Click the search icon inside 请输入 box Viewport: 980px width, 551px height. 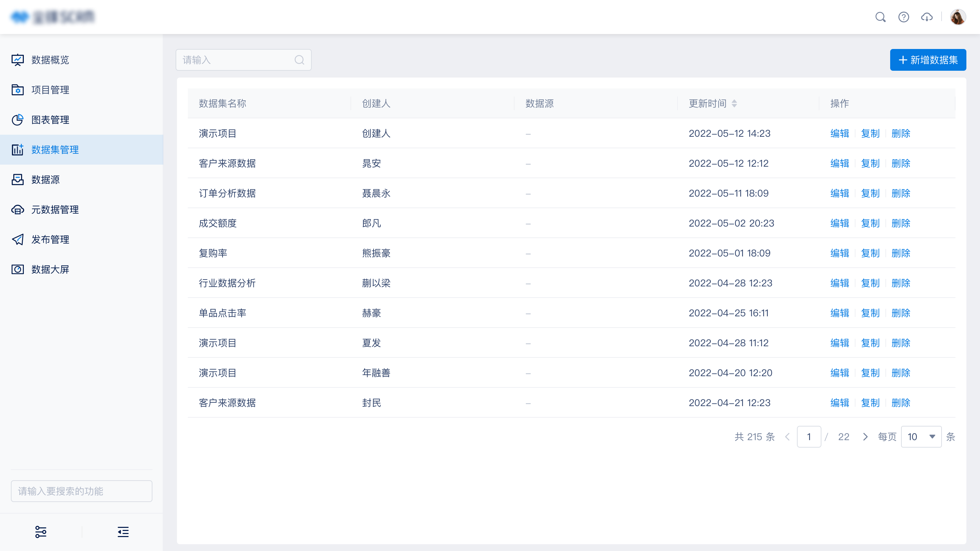299,60
